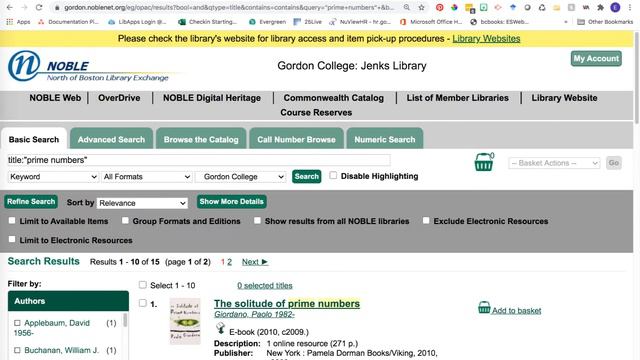Click the My Account button

596,58
